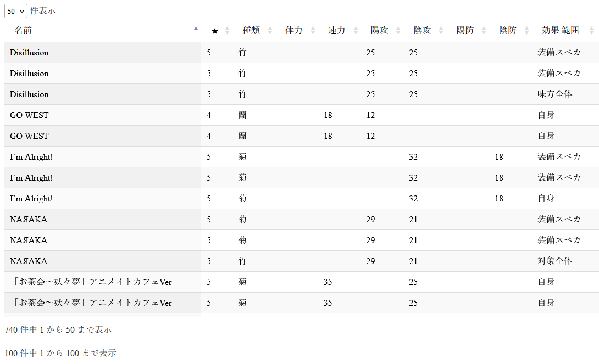Open the 50 entries-per-page dropdown
The height and width of the screenshot is (364, 599).
click(x=15, y=10)
